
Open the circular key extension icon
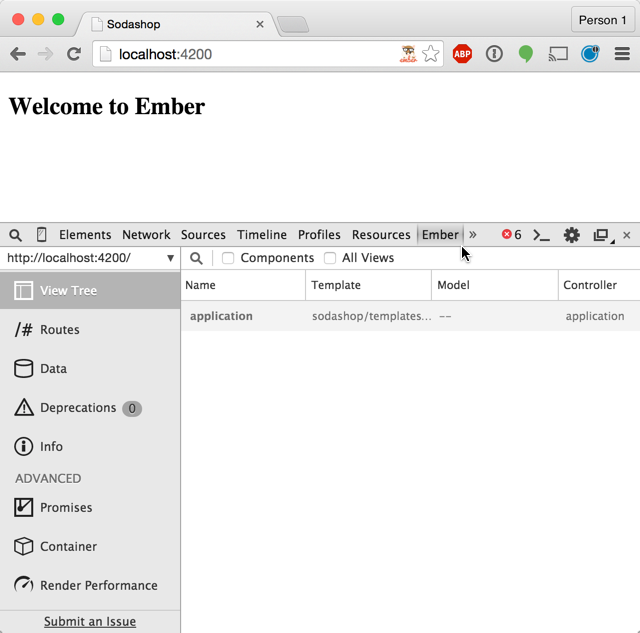pyautogui.click(x=494, y=54)
